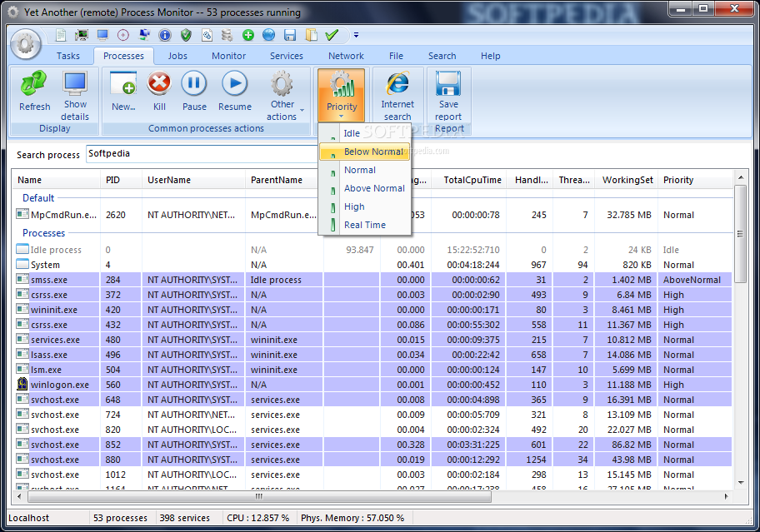The height and width of the screenshot is (532, 760).
Task: Switch to the Tasks tab
Action: coord(67,56)
